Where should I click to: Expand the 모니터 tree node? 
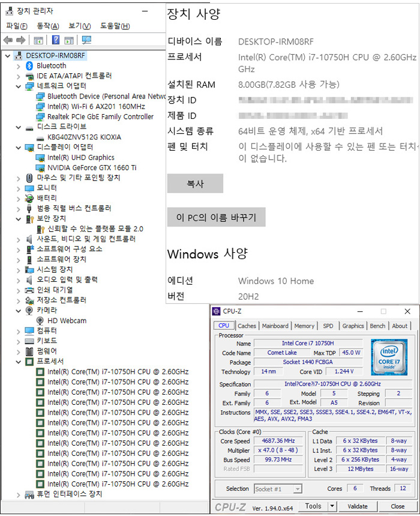(x=19, y=189)
